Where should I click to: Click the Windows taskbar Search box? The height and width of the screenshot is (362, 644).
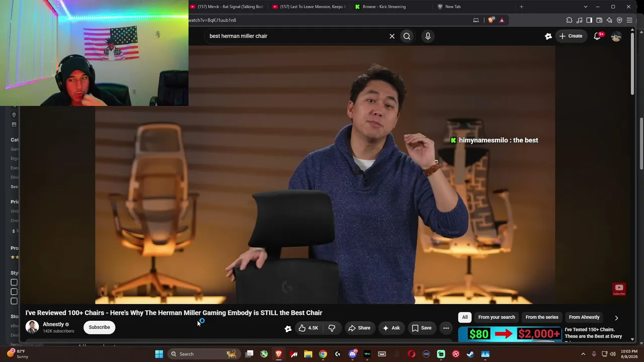(x=203, y=354)
